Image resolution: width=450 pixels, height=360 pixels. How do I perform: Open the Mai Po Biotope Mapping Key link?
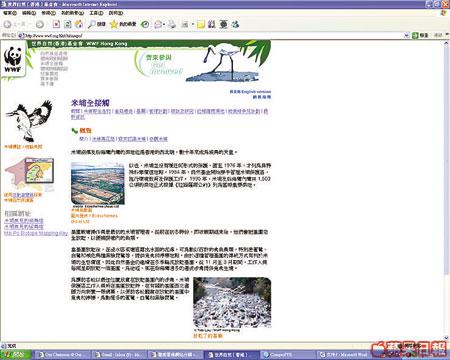click(x=36, y=233)
